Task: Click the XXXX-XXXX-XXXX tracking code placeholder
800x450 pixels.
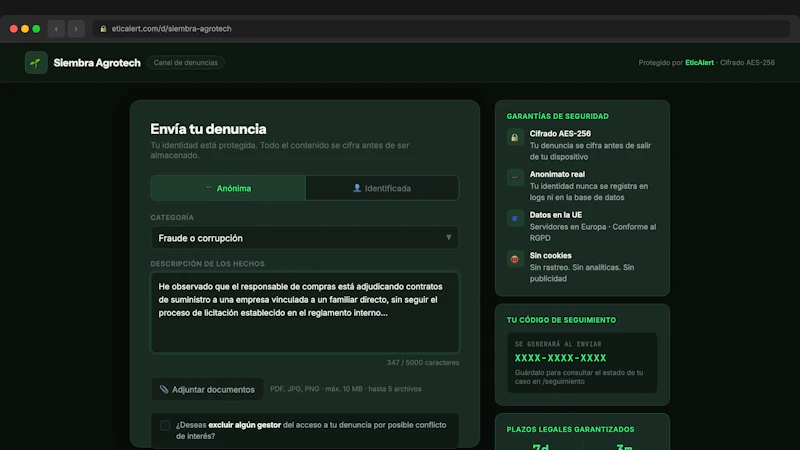Action: coord(560,358)
